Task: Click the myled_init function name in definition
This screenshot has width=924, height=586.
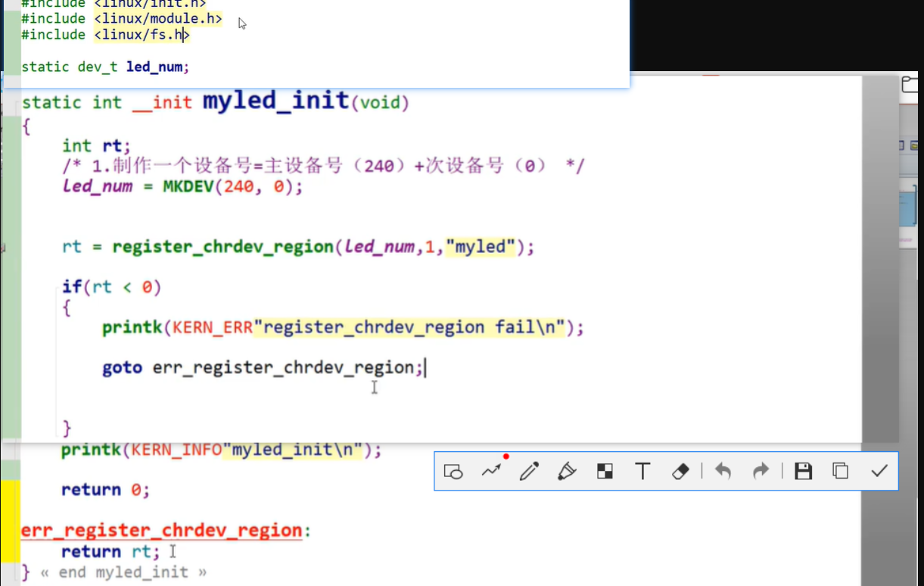Action: pyautogui.click(x=275, y=101)
